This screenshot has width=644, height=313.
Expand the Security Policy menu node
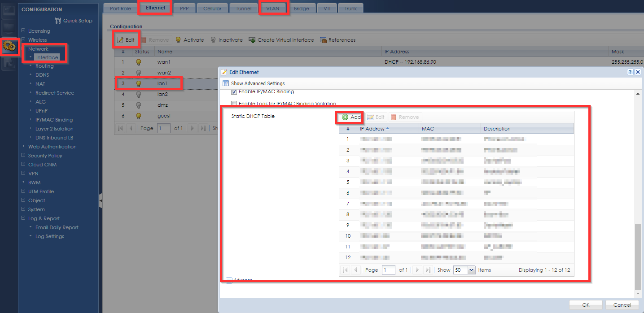[x=23, y=156]
